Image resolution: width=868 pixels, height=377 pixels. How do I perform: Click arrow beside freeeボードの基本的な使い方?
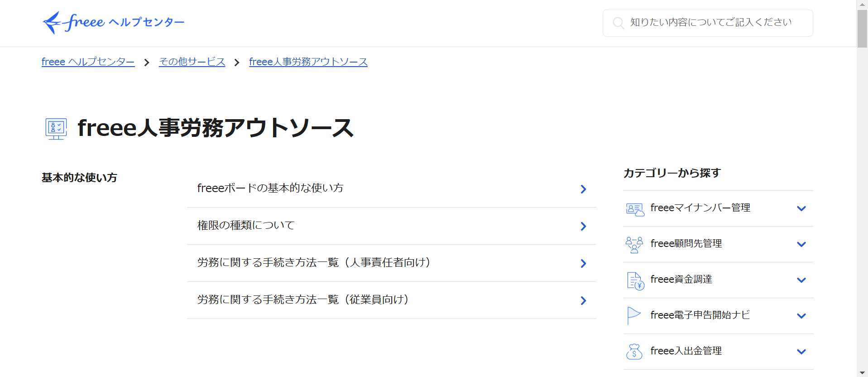(x=583, y=189)
